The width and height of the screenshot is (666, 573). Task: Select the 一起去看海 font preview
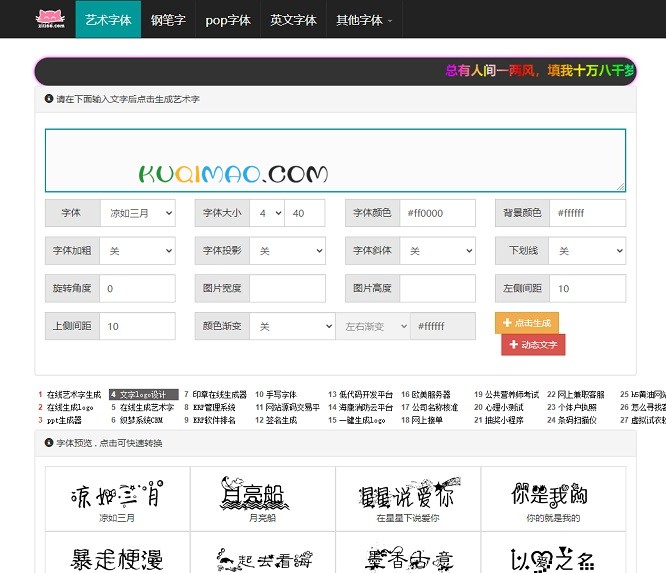coord(262,552)
